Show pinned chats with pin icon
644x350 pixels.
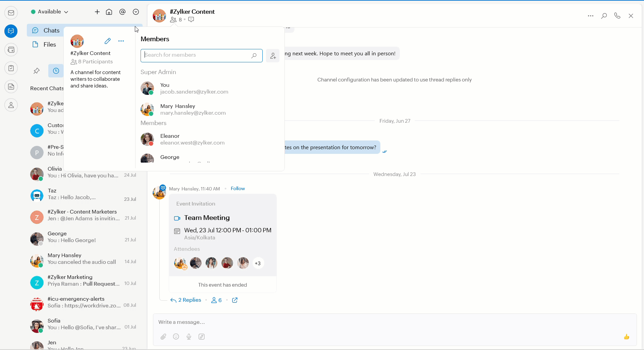click(x=37, y=71)
